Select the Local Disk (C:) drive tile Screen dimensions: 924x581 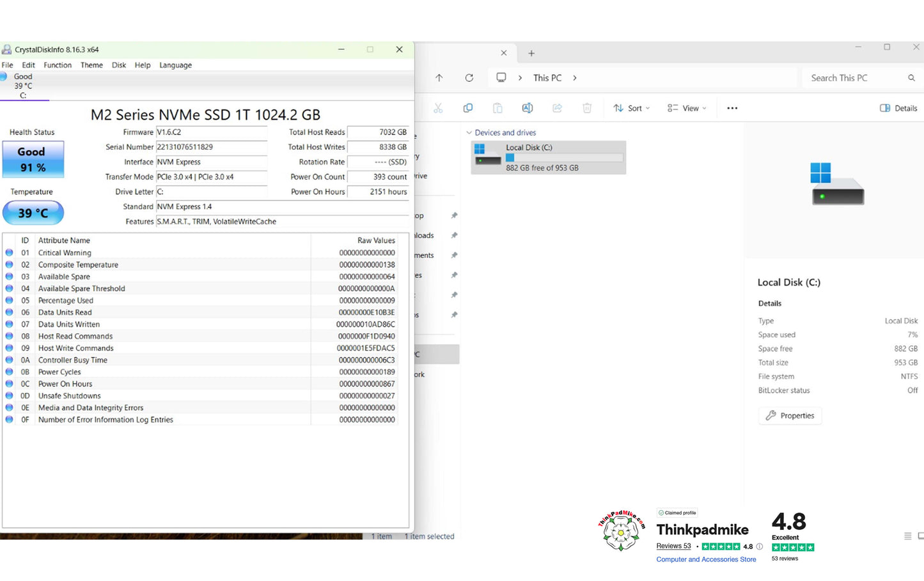pyautogui.click(x=549, y=157)
